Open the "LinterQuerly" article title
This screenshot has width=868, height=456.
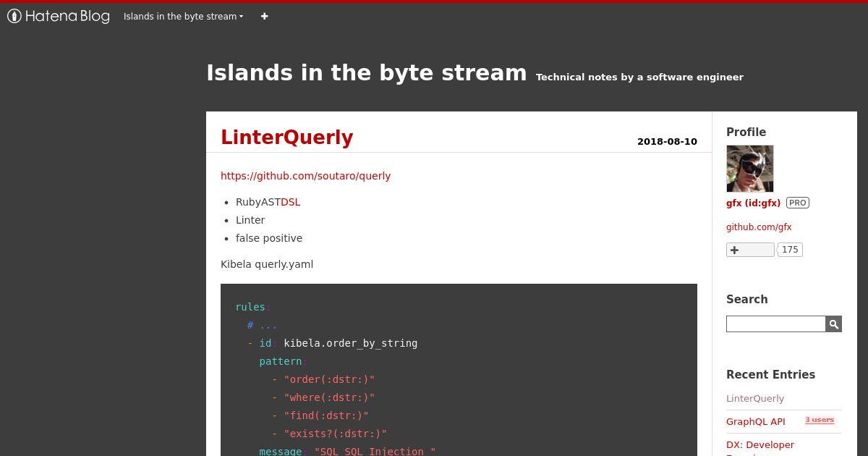tap(286, 137)
